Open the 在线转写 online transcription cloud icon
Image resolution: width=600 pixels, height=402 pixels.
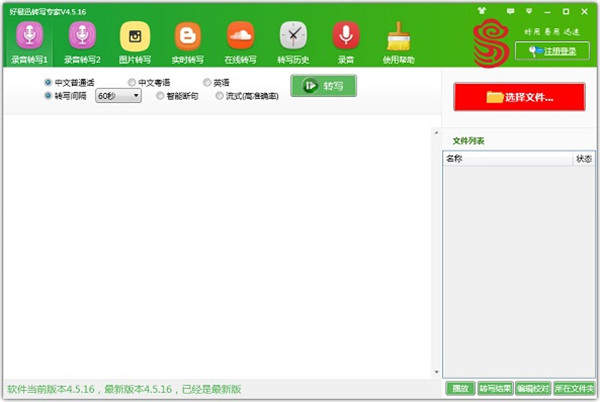coord(240,43)
